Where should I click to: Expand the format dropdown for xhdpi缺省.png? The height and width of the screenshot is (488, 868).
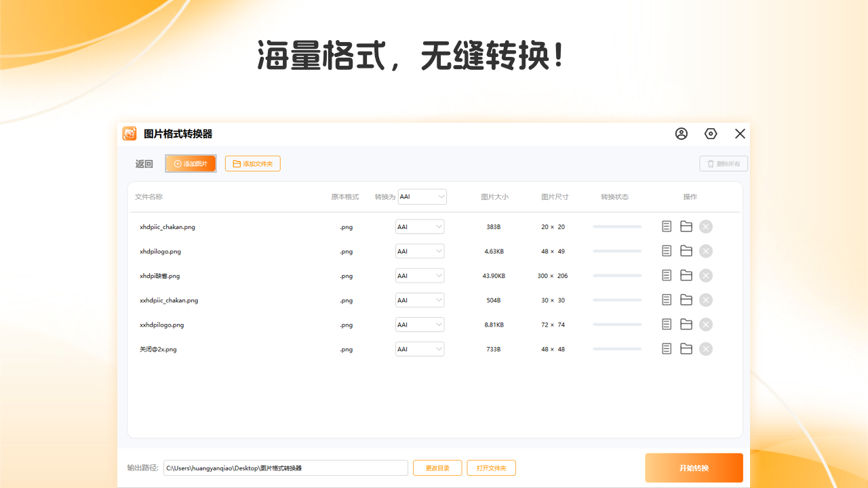tap(419, 275)
